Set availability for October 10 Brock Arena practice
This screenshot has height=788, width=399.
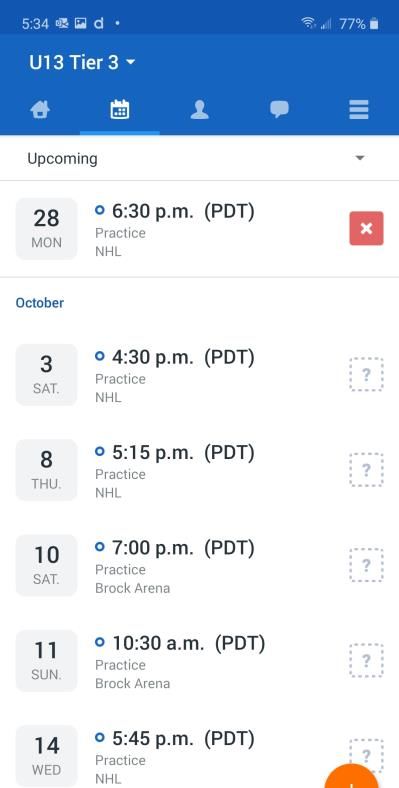[x=366, y=565]
